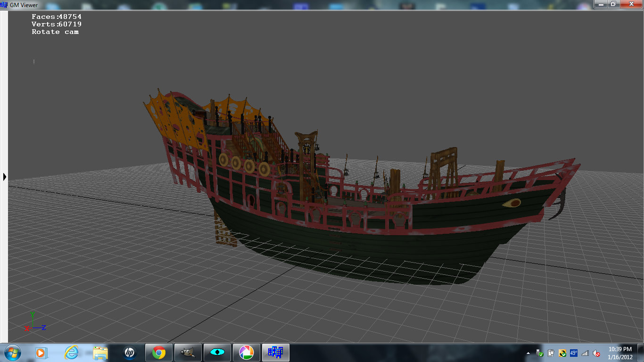
Task: Show hidden system tray icons arrow
Action: [528, 353]
